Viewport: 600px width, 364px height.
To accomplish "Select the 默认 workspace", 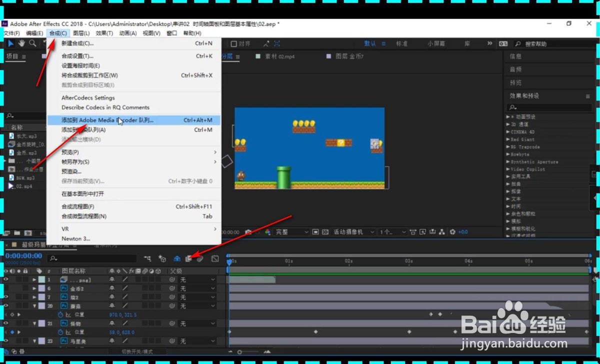I will [x=370, y=44].
